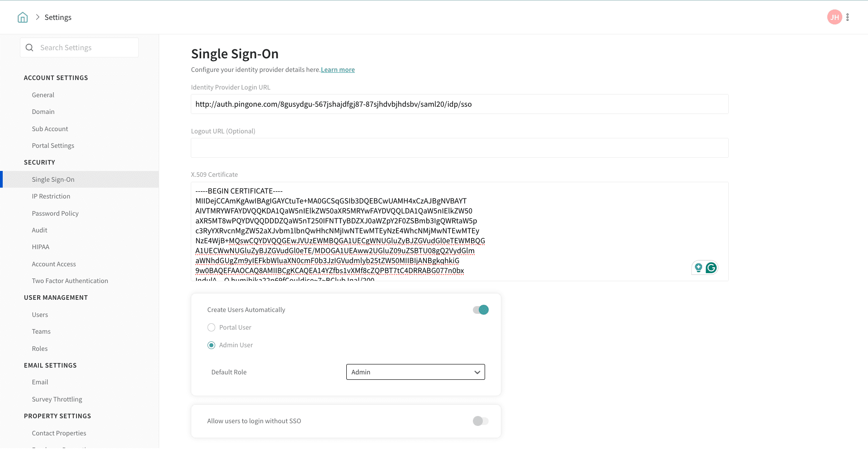Click the lightbulb suggestion icon
Image resolution: width=868 pixels, height=449 pixels.
(x=698, y=268)
